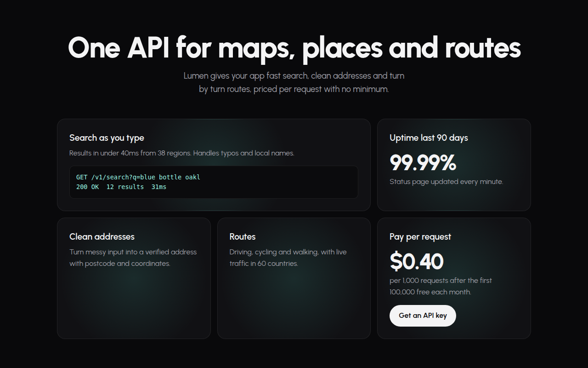This screenshot has height=368, width=588.
Task: Click the 'Clean addresses' card title
Action: pos(102,236)
